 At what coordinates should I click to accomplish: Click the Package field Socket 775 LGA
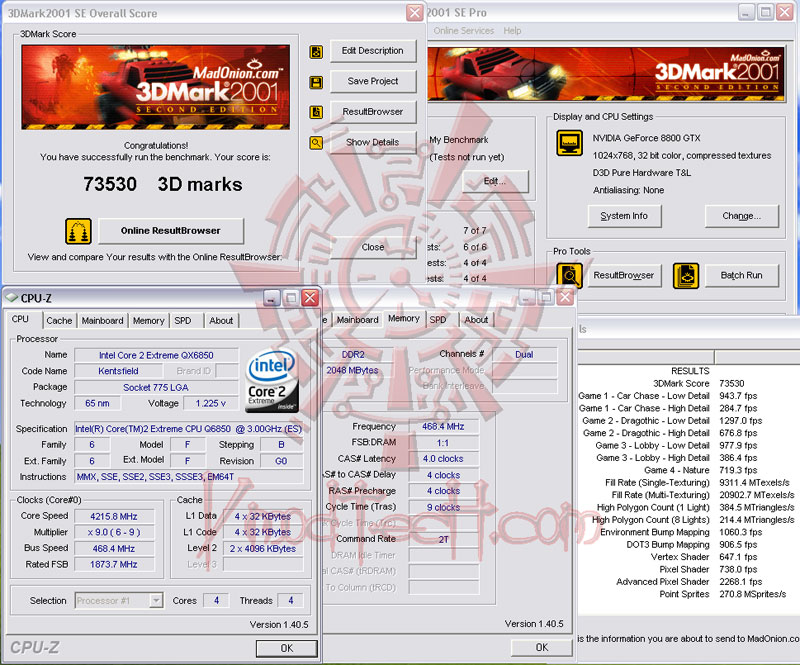156,387
